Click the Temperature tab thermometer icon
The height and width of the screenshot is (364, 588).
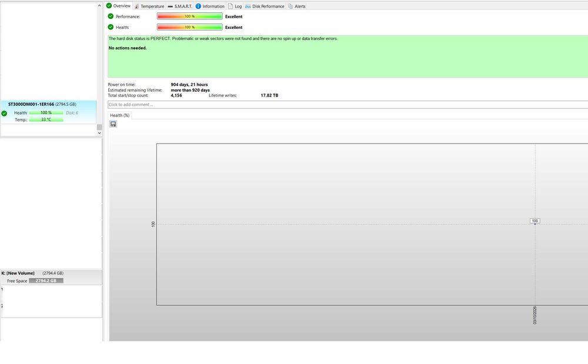click(136, 6)
